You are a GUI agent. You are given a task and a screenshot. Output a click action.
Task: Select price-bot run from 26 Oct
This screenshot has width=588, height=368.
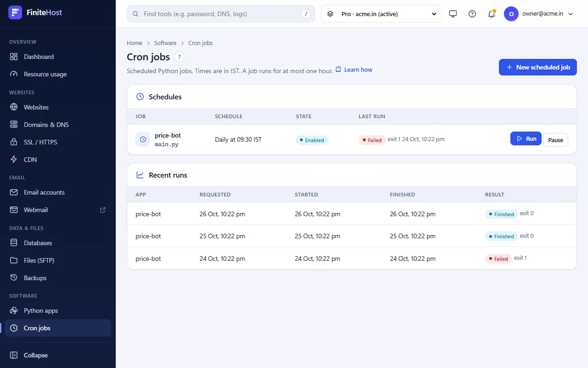[352, 214]
